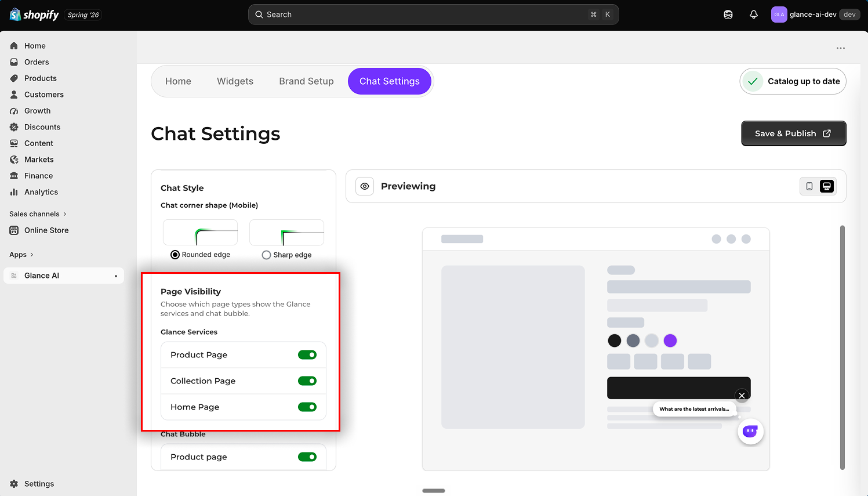The height and width of the screenshot is (496, 868).
Task: Click the rounded corner shape thumbnail
Action: click(x=200, y=233)
